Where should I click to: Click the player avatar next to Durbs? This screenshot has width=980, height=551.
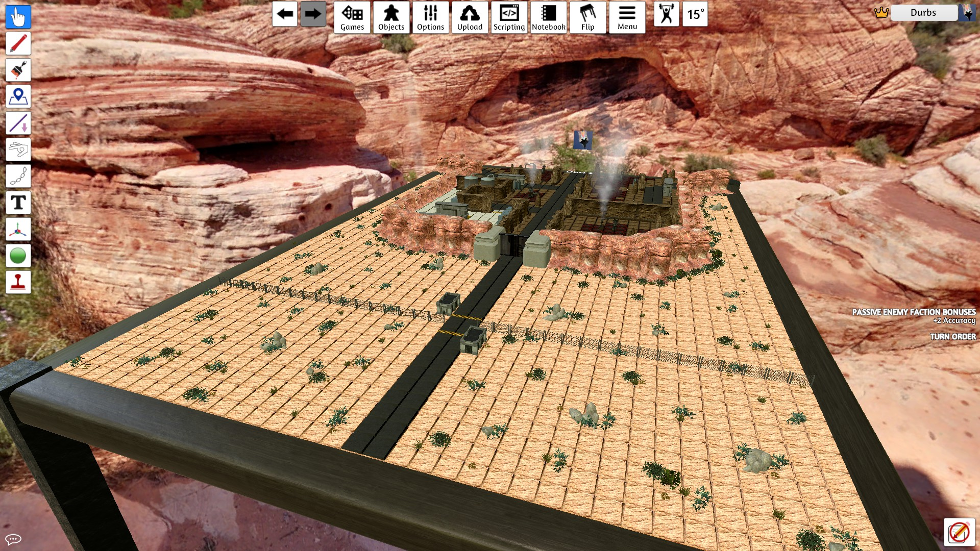(x=967, y=13)
